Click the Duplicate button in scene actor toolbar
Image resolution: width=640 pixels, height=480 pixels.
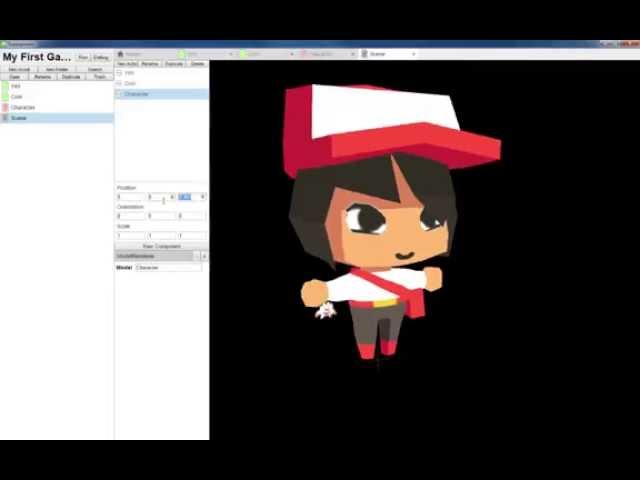point(174,64)
